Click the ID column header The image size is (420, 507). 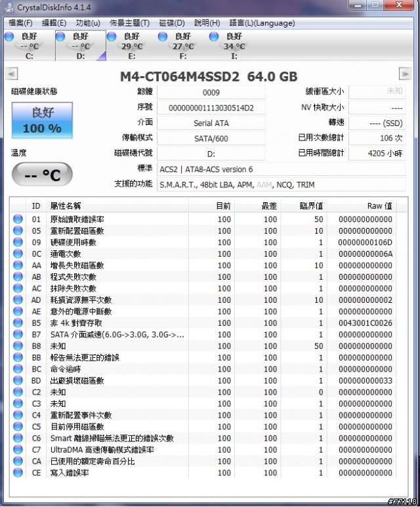click(36, 206)
